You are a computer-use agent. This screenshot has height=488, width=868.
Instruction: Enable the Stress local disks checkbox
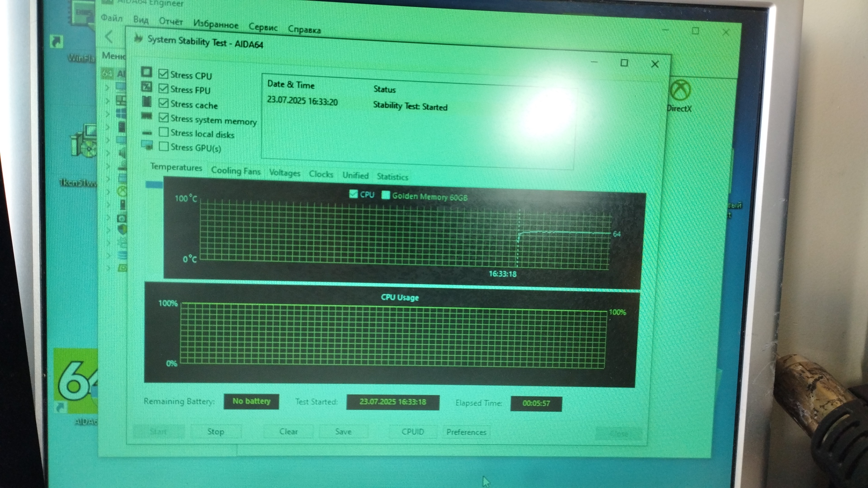(164, 132)
